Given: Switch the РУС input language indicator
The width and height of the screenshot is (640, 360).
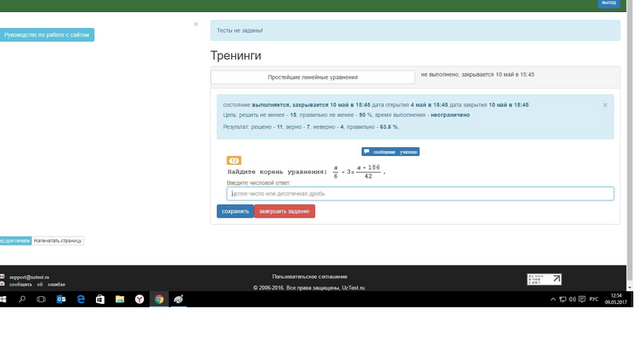Looking at the screenshot, I should tap(594, 300).
